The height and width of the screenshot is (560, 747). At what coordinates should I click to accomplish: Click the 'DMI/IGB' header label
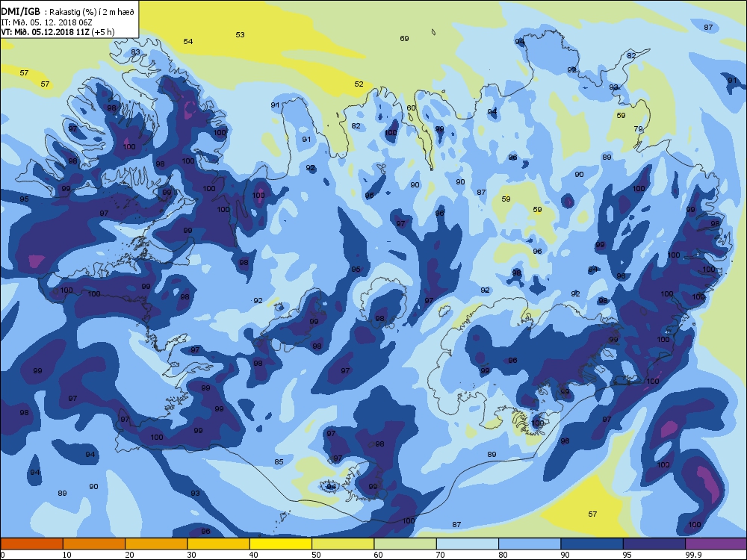(x=20, y=12)
